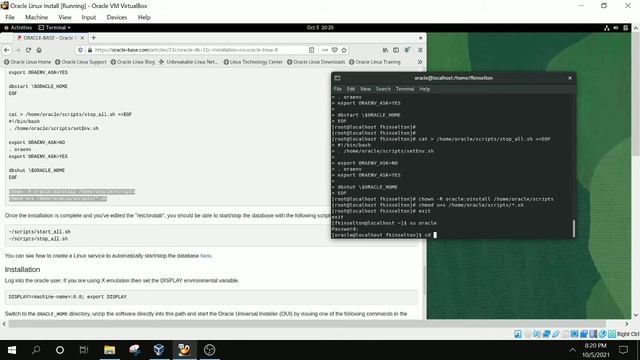Toggle Firefox sidebar icon

396,50
